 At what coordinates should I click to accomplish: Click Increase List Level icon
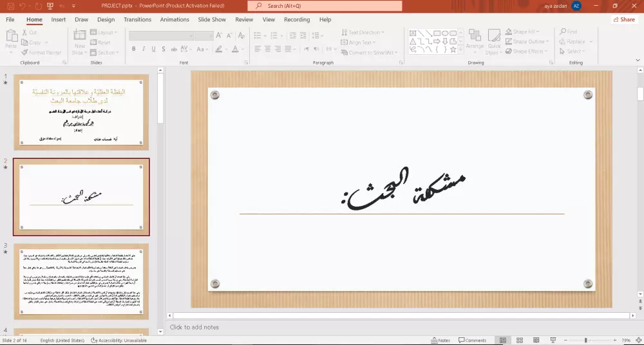coord(303,36)
